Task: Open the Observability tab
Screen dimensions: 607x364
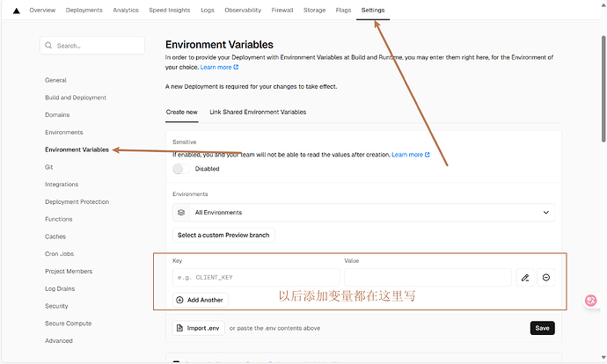Action: click(x=243, y=10)
